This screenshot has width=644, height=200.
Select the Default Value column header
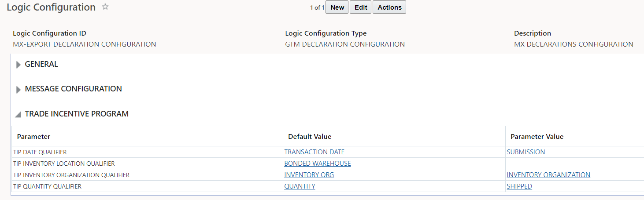click(x=309, y=137)
